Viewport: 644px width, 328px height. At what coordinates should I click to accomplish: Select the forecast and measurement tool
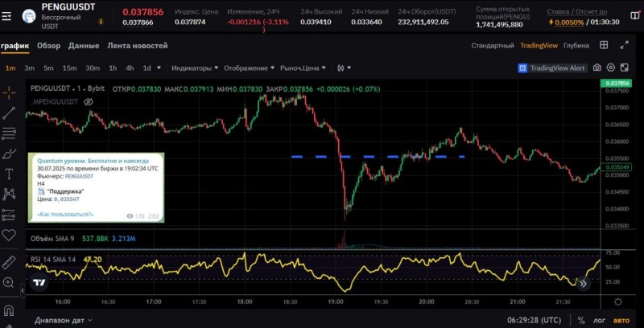coord(9,215)
